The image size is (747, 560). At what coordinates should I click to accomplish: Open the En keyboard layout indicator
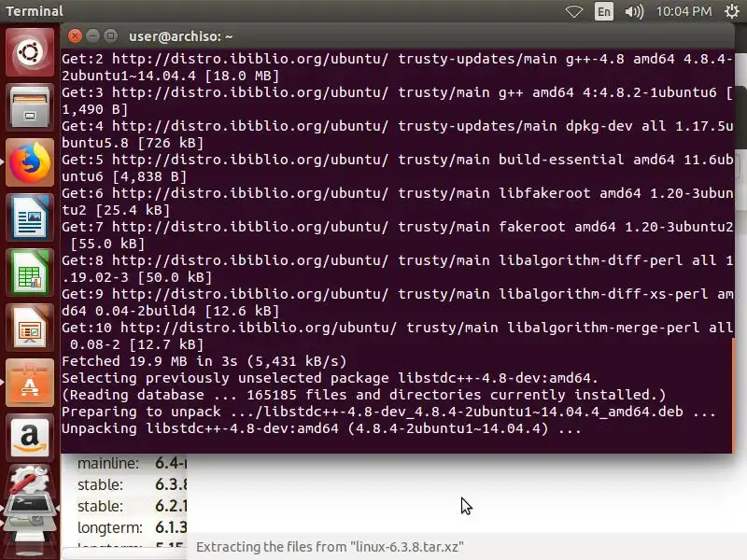tap(603, 11)
